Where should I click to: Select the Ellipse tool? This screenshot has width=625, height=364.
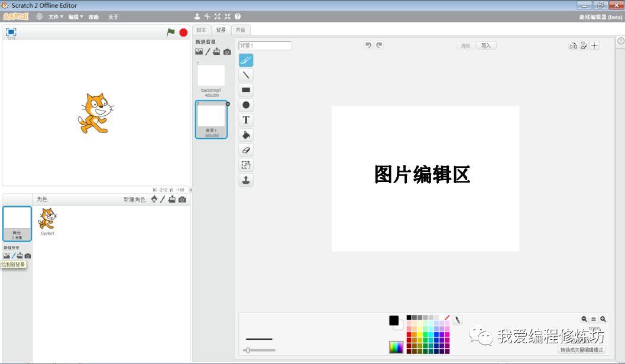[246, 105]
